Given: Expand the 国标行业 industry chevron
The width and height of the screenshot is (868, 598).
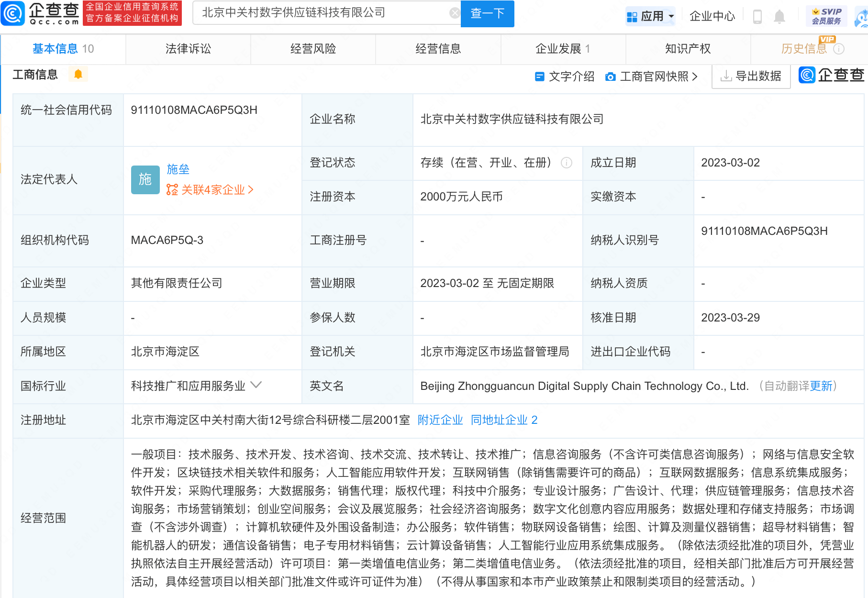Looking at the screenshot, I should (256, 385).
